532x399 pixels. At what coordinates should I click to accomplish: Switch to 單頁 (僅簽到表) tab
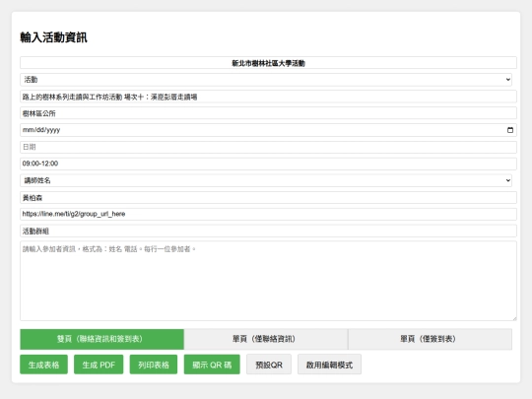point(430,339)
